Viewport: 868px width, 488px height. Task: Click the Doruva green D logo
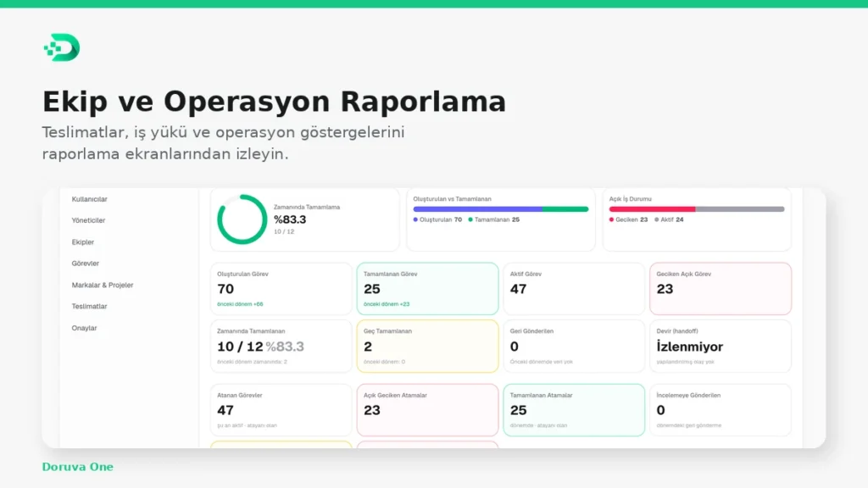click(62, 47)
